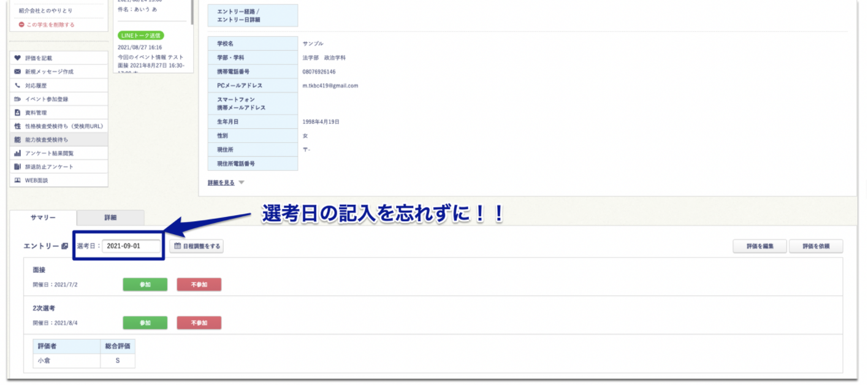The height and width of the screenshot is (385, 868).
Task: Open 新規メッセージ作成 envelope icon
Action: click(x=17, y=71)
